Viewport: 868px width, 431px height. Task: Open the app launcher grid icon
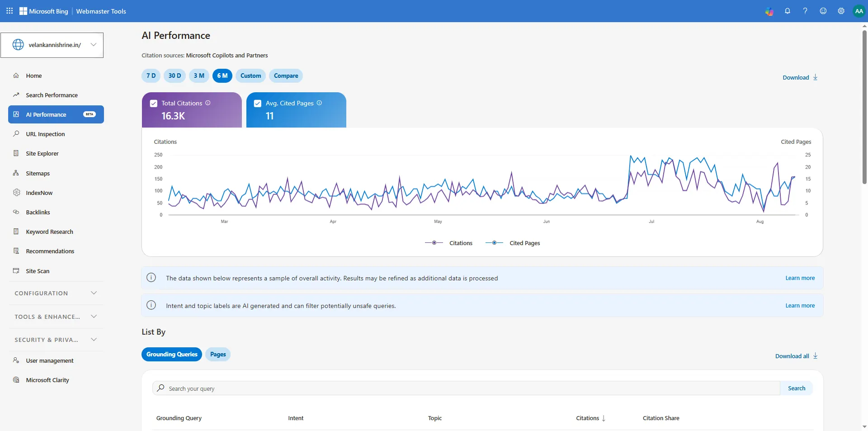(9, 11)
